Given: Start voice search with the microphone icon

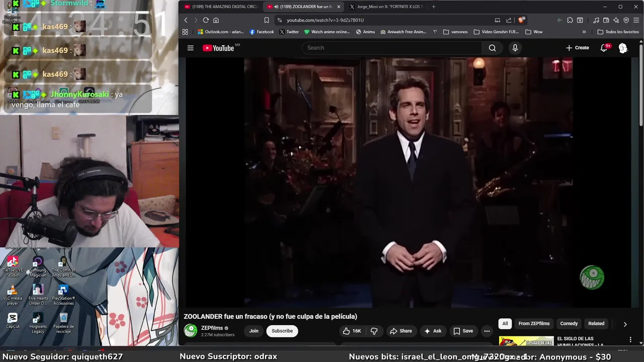Looking at the screenshot, I should [515, 48].
